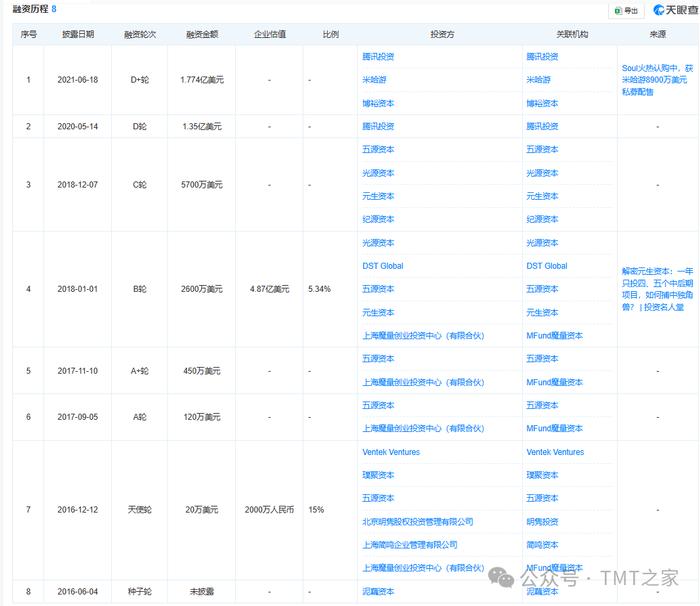
Task: Open MFund魔量资本 link in the 2017-09-05 row
Action: (x=554, y=428)
